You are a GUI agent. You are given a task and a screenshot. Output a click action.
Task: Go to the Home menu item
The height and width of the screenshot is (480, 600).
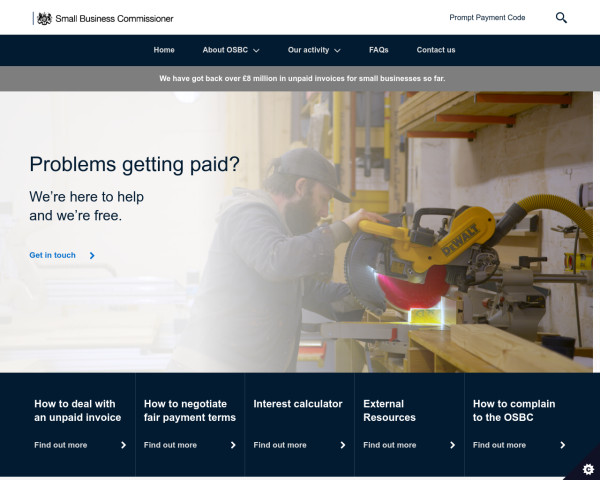[x=164, y=50]
